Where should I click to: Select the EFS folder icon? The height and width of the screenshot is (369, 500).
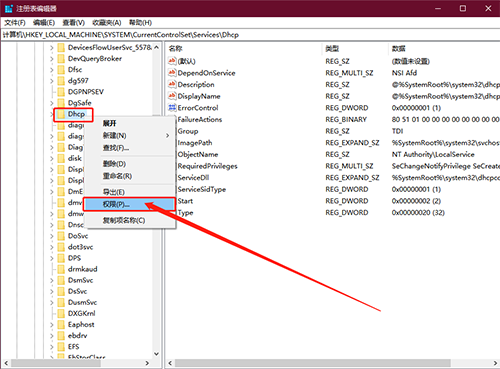coord(61,347)
